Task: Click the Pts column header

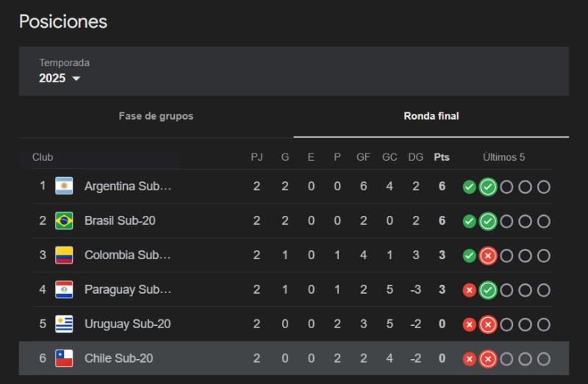Action: coord(442,157)
